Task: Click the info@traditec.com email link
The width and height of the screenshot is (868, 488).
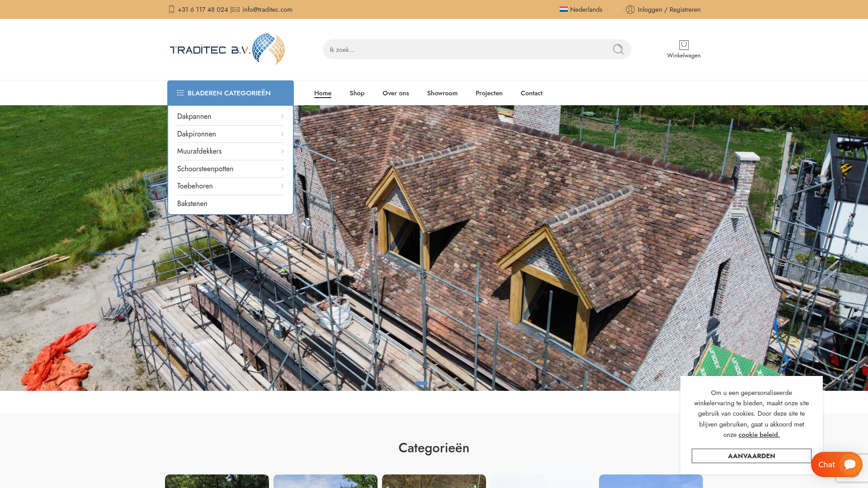Action: (x=267, y=9)
